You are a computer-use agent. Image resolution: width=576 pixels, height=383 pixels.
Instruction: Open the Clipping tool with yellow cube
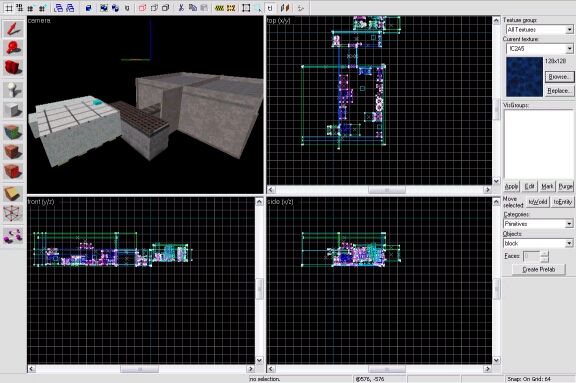tap(13, 194)
